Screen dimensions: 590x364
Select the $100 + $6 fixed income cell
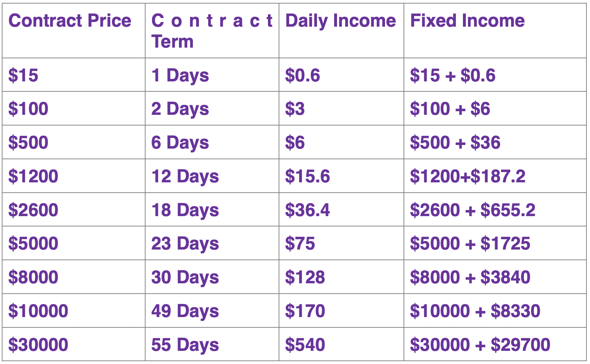click(450, 109)
